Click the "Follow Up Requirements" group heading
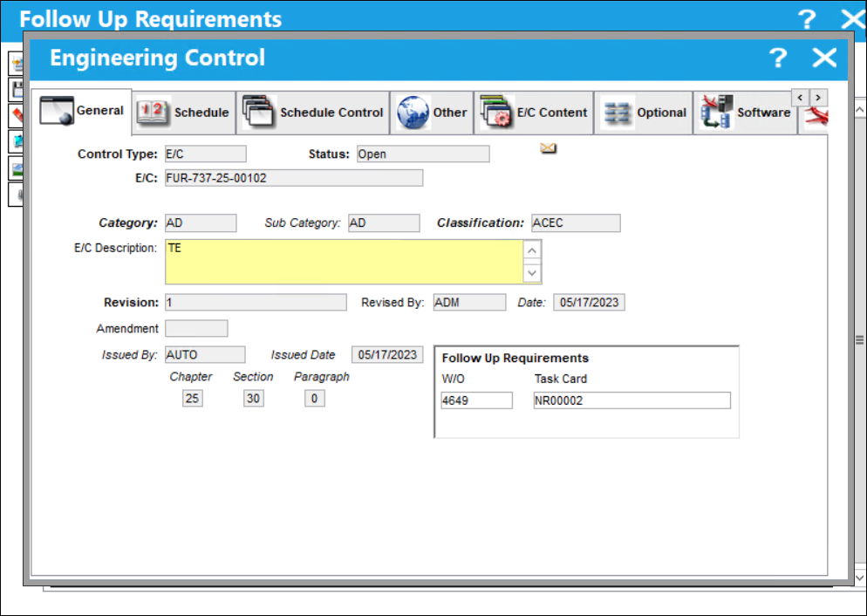Image resolution: width=867 pixels, height=616 pixels. pos(515,359)
